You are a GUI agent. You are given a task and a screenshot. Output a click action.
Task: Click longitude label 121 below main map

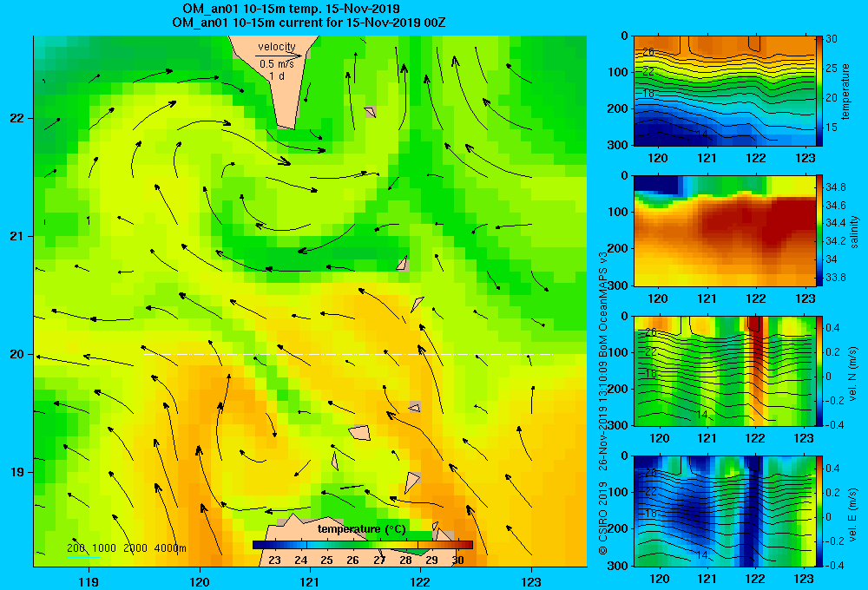click(x=310, y=581)
